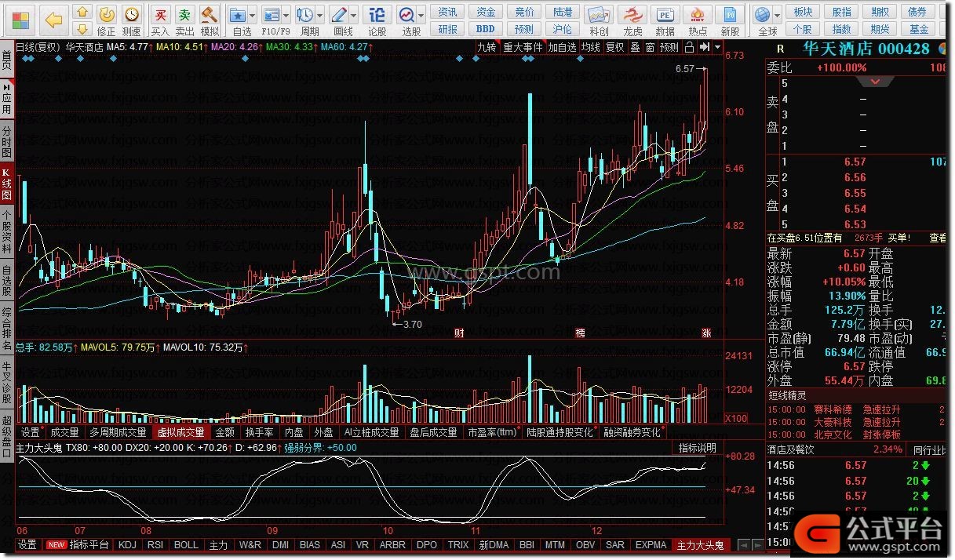Click the red 涨 marker on chart
Screen dimensions: 955x560
tap(706, 333)
